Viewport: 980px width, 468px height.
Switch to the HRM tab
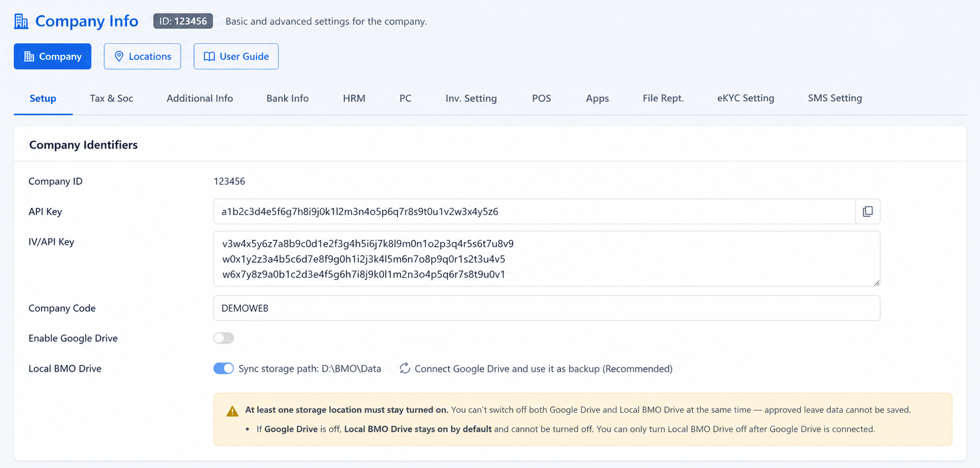(x=354, y=98)
